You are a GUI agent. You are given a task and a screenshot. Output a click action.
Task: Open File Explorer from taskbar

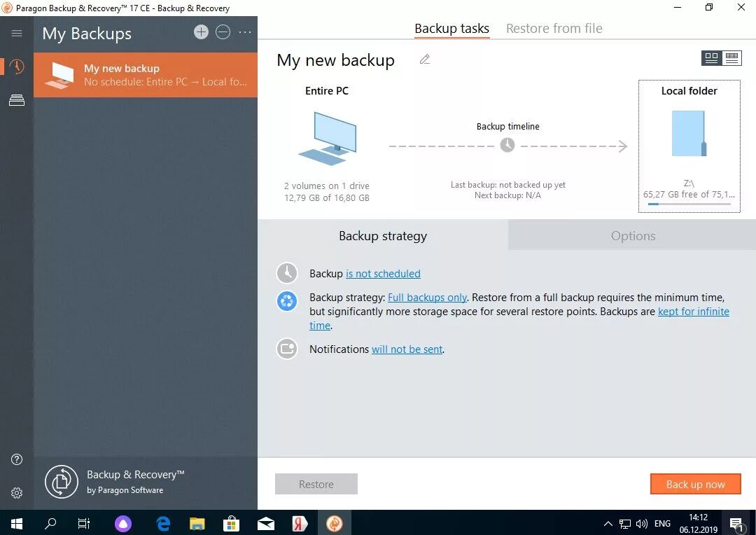(197, 523)
